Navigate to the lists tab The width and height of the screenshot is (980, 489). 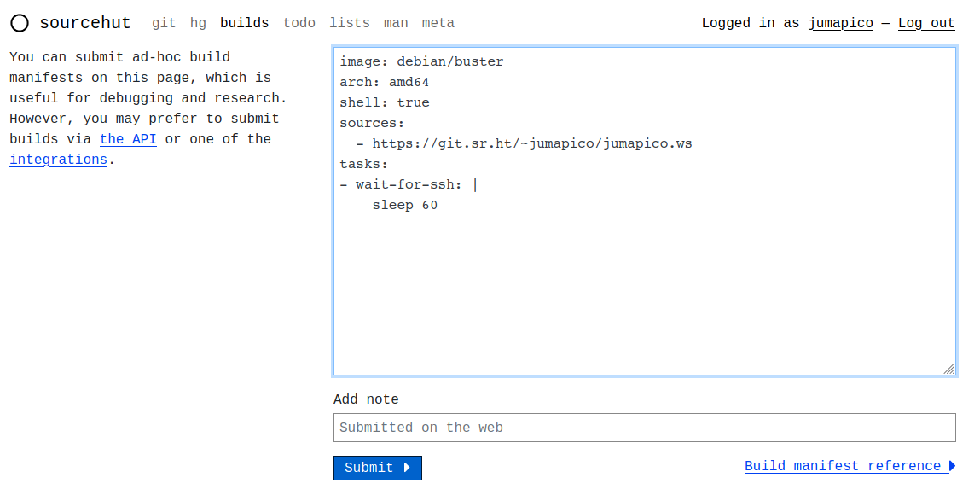click(350, 23)
